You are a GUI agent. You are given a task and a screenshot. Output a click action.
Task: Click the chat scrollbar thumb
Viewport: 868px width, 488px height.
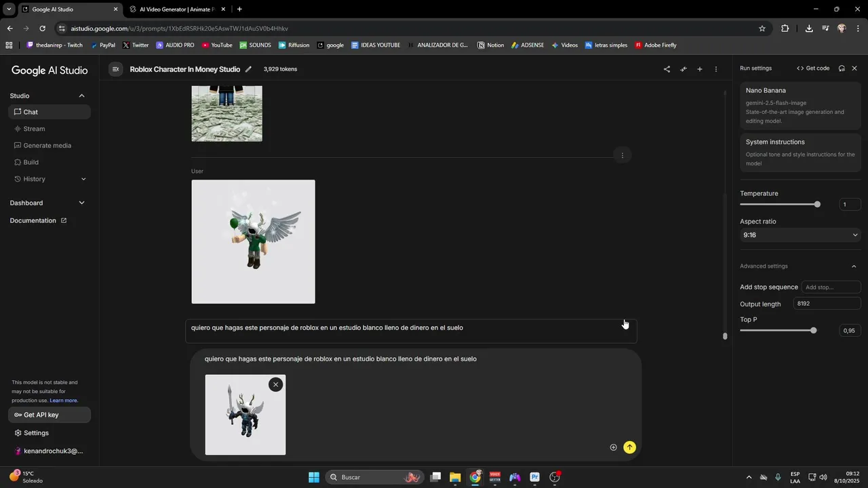click(x=725, y=336)
